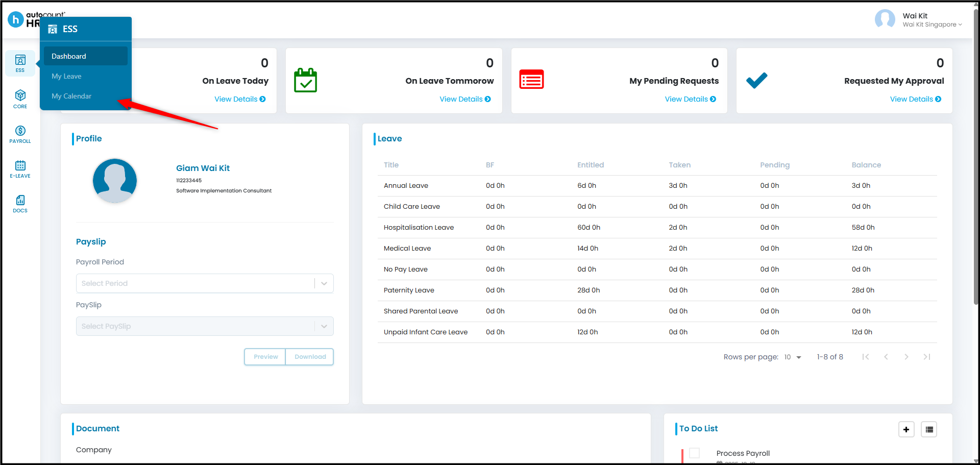Change Rows per page dropdown

(793, 357)
